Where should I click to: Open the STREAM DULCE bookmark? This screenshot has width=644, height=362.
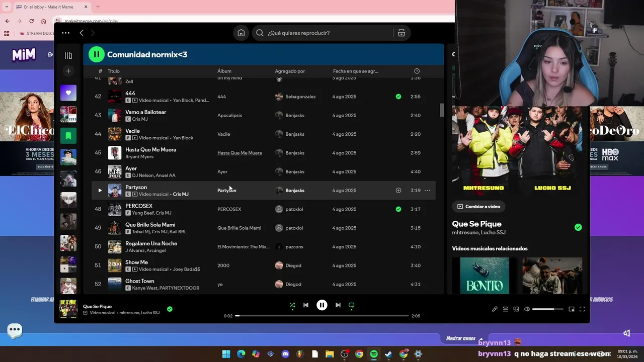point(38,34)
